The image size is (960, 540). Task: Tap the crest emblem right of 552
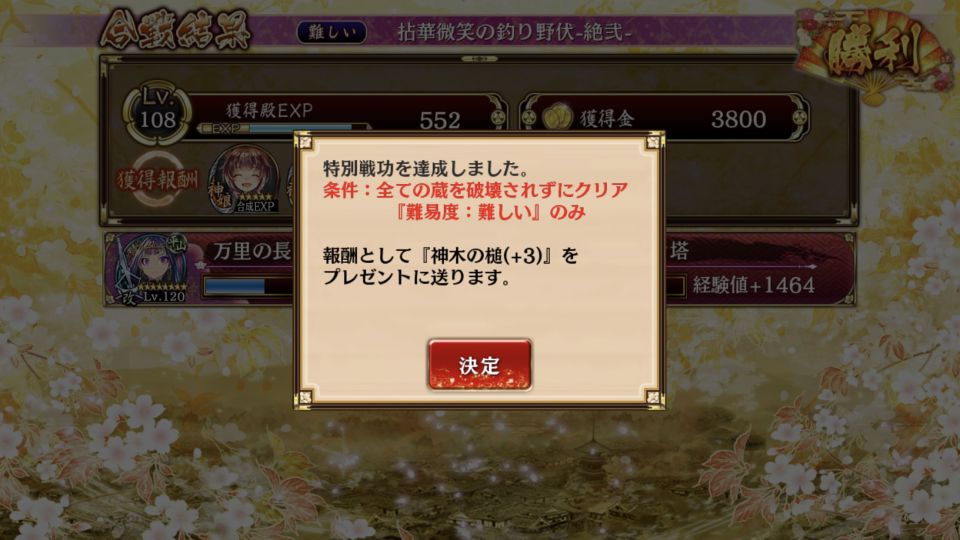[x=498, y=117]
